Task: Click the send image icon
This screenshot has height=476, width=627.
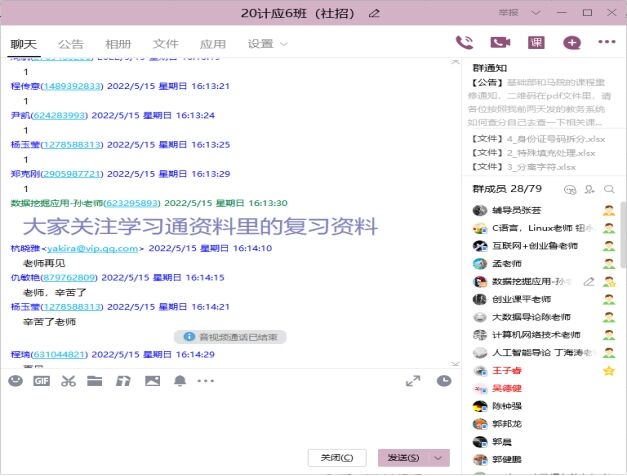Action: point(152,381)
